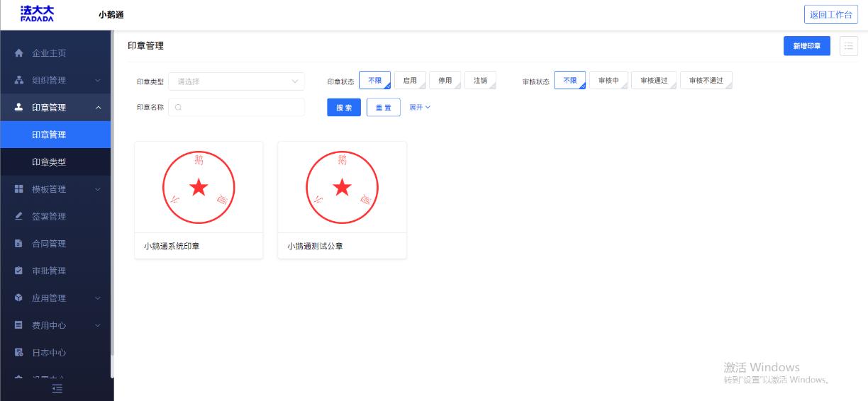Open 审批管理 menu item
868x401 pixels.
click(x=55, y=271)
